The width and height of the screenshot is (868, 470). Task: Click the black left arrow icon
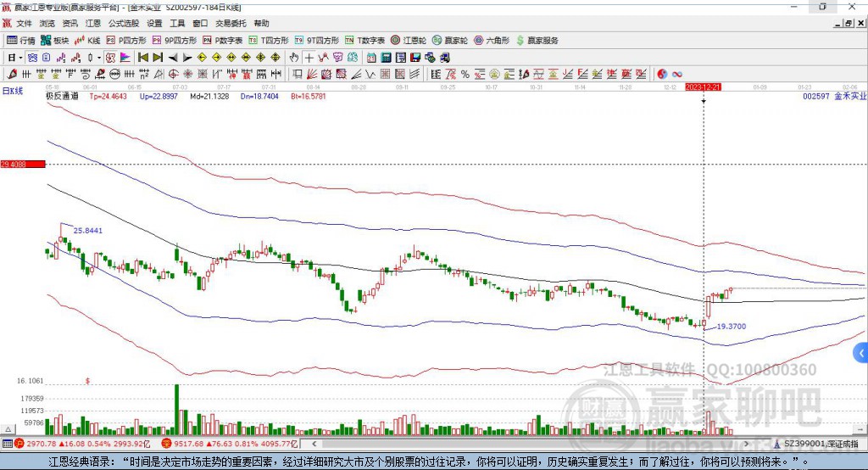click(x=173, y=58)
